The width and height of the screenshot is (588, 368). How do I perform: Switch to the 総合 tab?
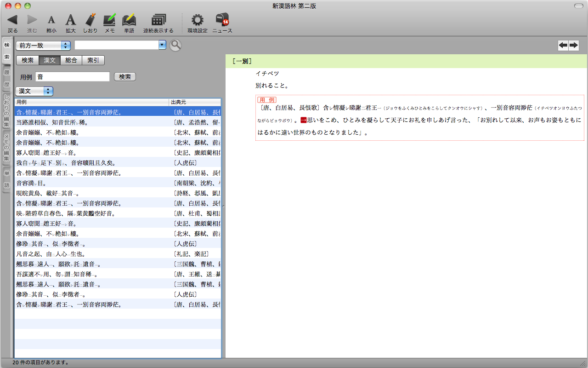coord(71,60)
